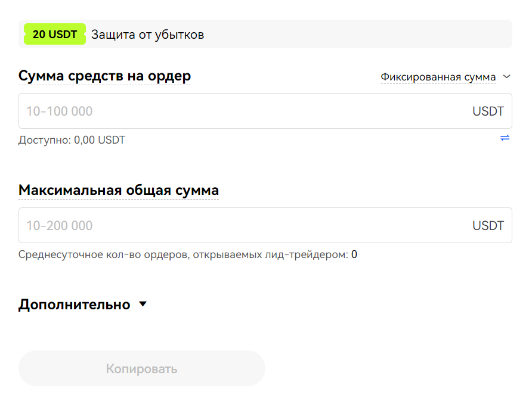Click USDT suffix in order amount field

click(488, 111)
